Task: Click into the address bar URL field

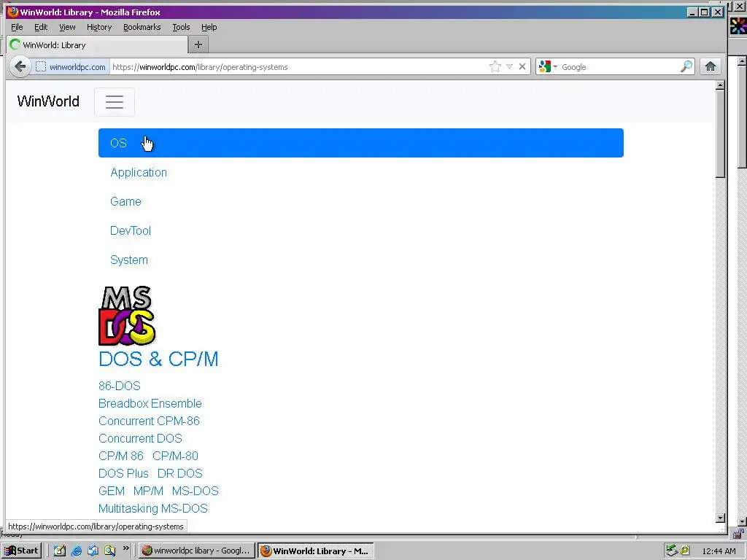Action: tap(298, 67)
